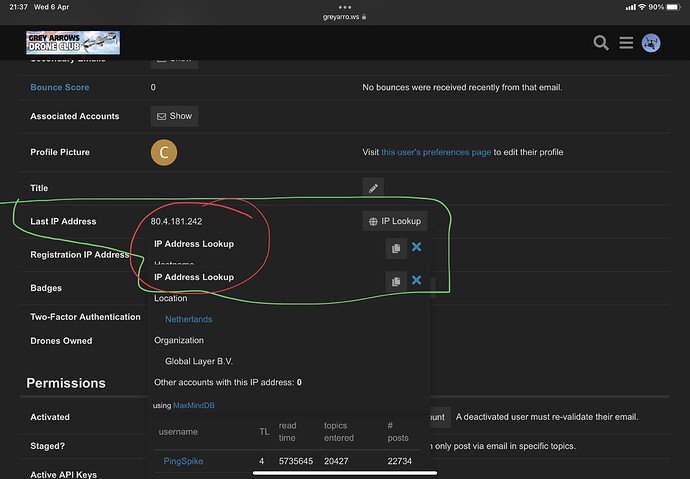Open the Bounce Score link
The width and height of the screenshot is (690, 479).
point(60,87)
